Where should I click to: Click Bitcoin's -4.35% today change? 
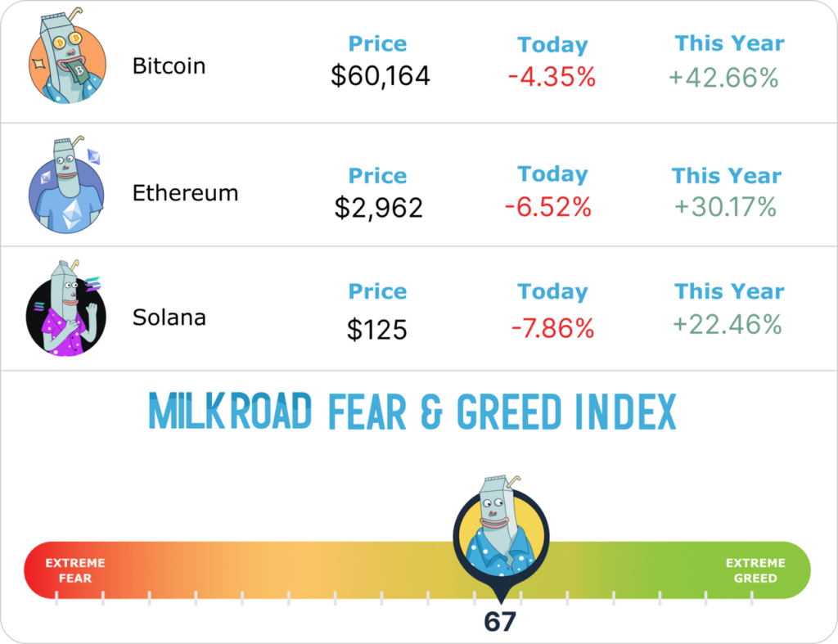click(x=552, y=78)
